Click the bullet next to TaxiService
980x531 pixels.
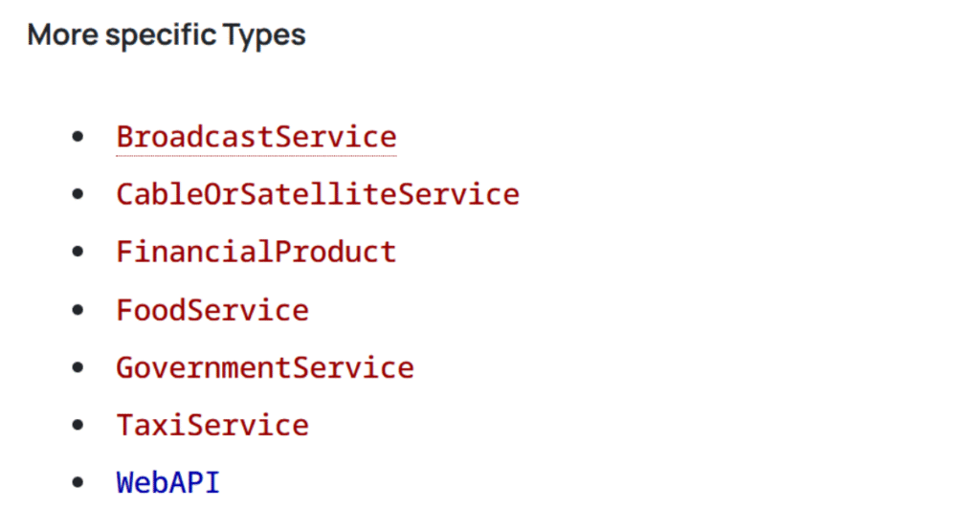pos(78,426)
